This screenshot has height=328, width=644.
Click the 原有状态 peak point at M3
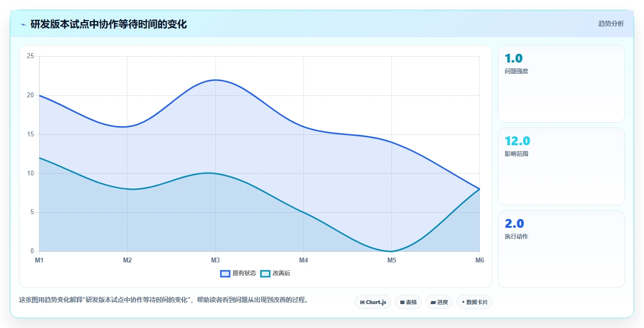(x=215, y=80)
